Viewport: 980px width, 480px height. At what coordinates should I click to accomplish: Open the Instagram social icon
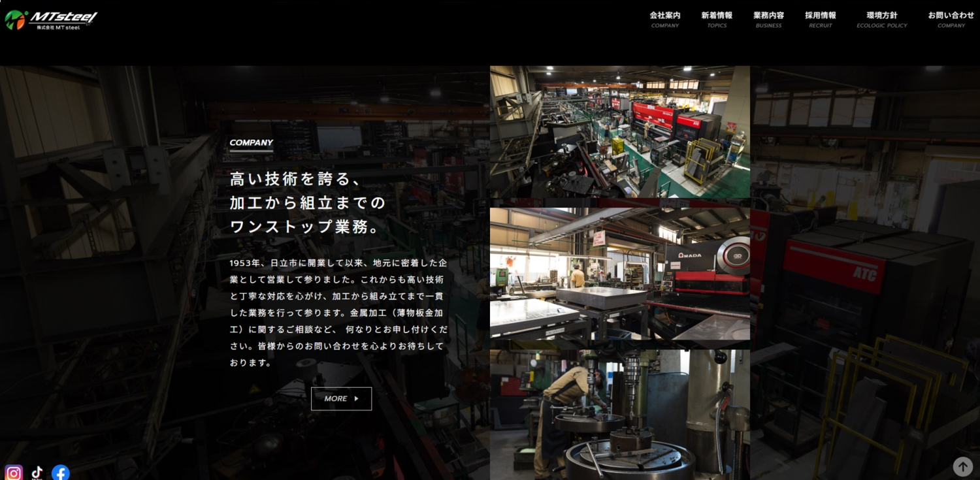click(x=14, y=472)
